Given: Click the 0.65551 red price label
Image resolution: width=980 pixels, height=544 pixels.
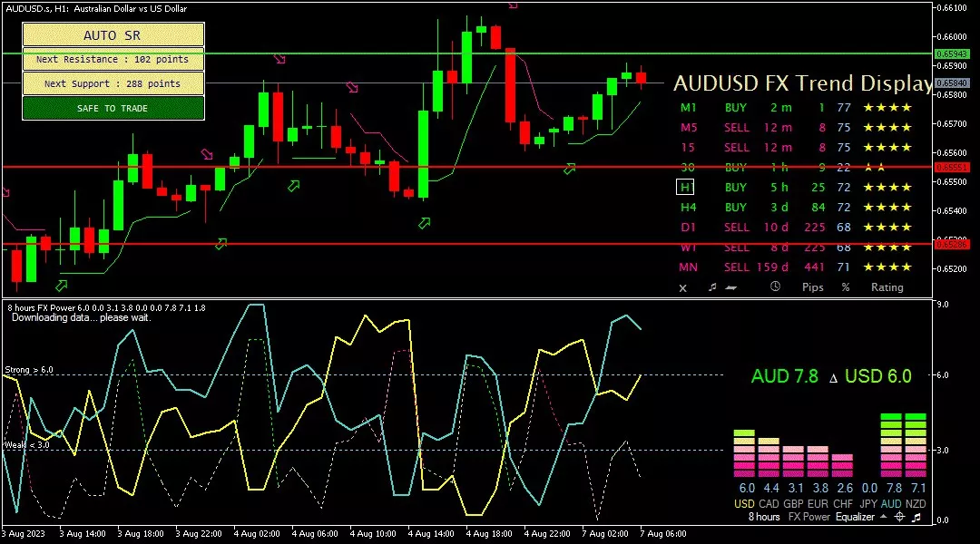Looking at the screenshot, I should point(951,168).
